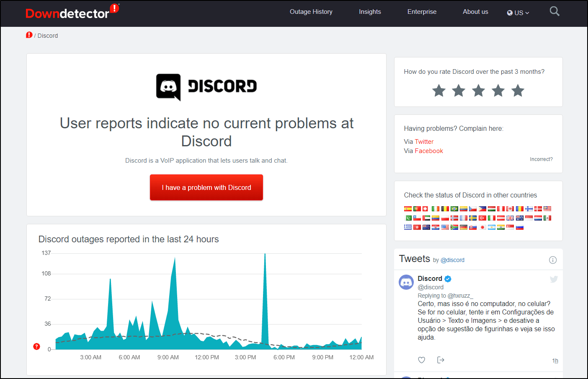Select the Philippines flag
This screenshot has height=379, width=588.
(x=482, y=208)
